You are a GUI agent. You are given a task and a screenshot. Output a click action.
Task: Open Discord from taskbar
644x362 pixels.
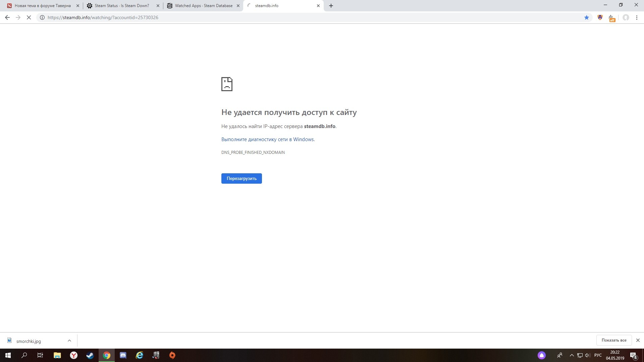click(123, 355)
